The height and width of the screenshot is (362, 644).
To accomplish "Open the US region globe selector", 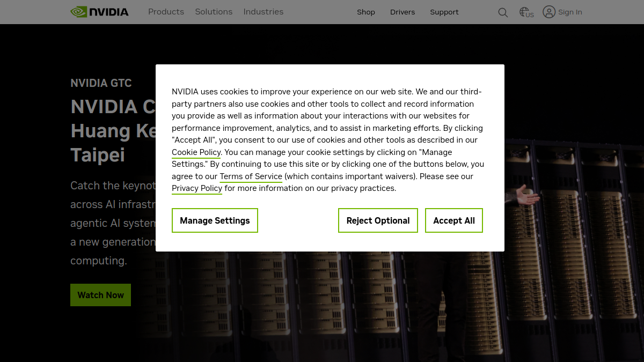I will pyautogui.click(x=526, y=12).
